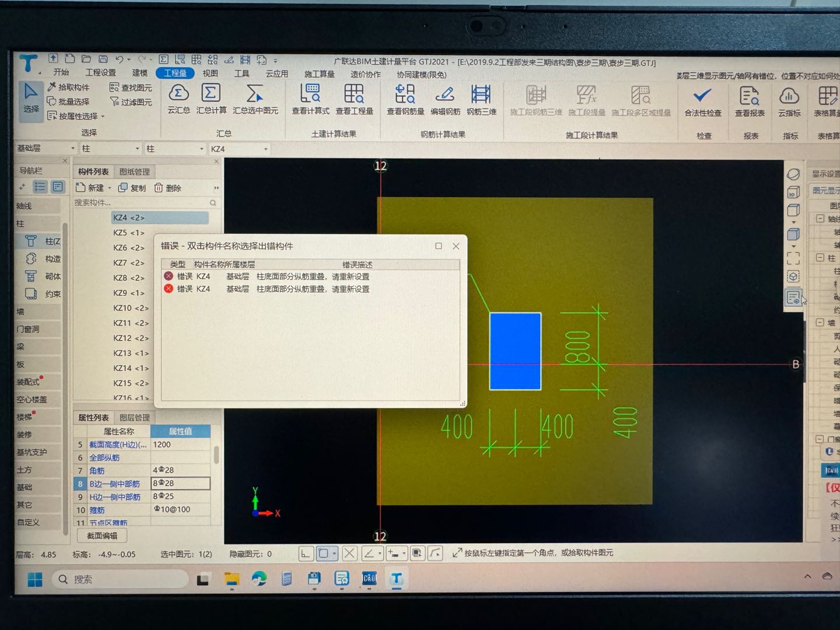Image resolution: width=840 pixels, height=630 pixels.
Task: Click the property list vertical scrollbar
Action: tap(216, 455)
